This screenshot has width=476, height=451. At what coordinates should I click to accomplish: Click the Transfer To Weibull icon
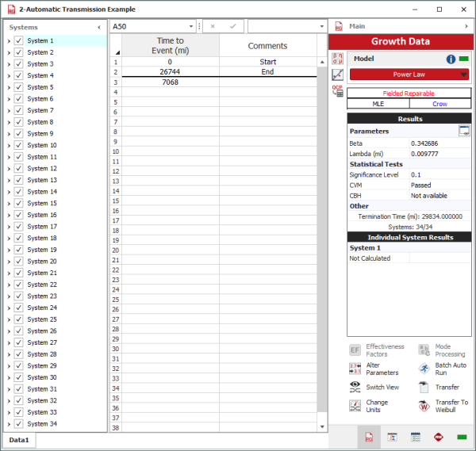pyautogui.click(x=424, y=407)
